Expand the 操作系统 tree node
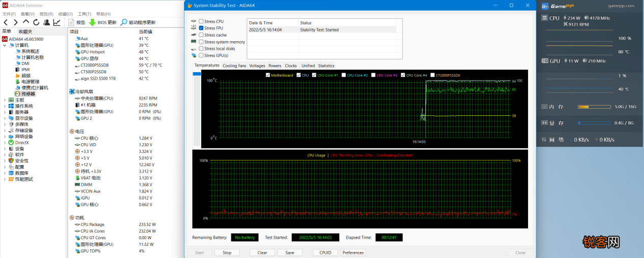Screen dimensions: 644x258 click(5, 106)
